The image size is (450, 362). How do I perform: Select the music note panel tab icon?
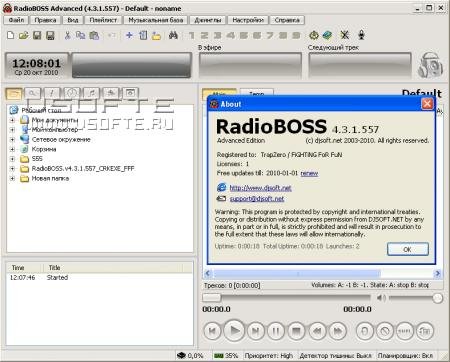tap(91, 94)
